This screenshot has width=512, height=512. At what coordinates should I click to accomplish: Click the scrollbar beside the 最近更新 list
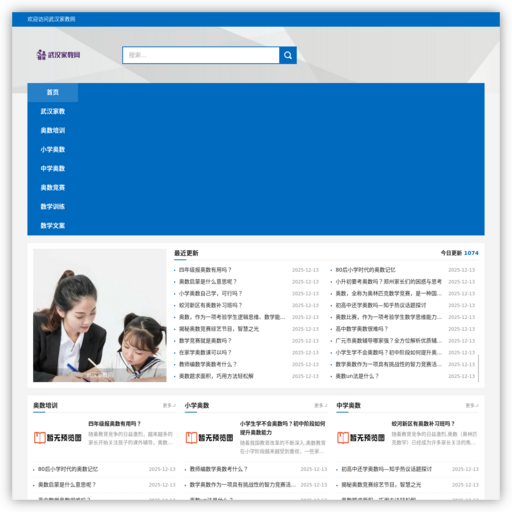click(x=479, y=368)
